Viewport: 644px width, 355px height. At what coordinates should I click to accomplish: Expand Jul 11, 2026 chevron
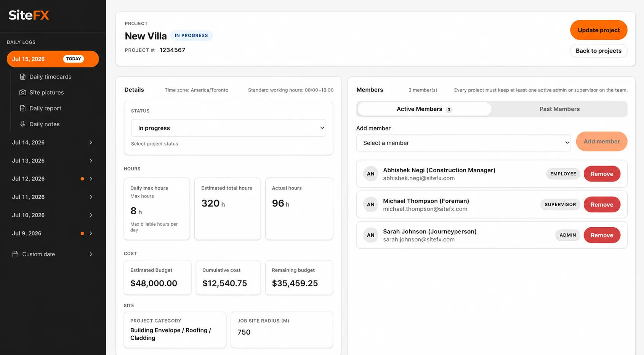click(x=91, y=197)
